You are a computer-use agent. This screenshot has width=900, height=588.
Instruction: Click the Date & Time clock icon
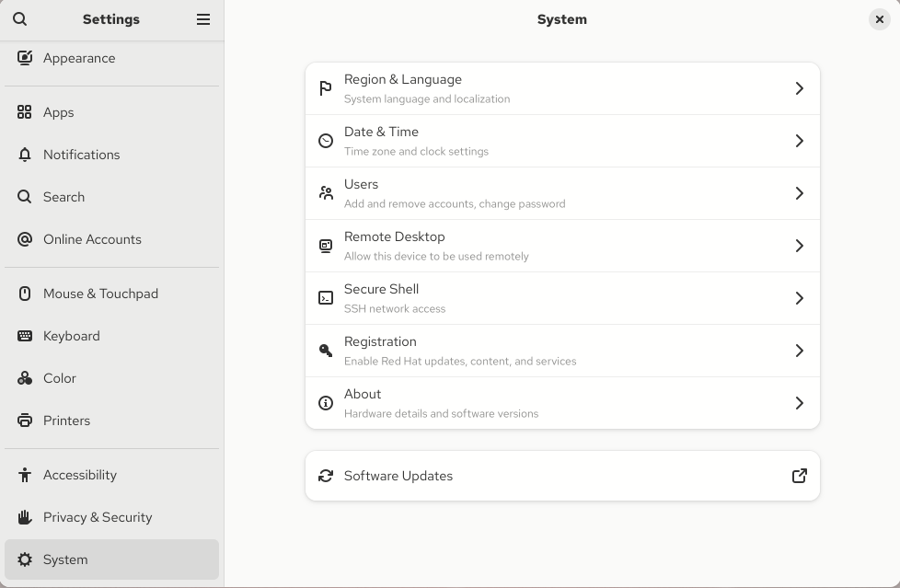coord(326,141)
